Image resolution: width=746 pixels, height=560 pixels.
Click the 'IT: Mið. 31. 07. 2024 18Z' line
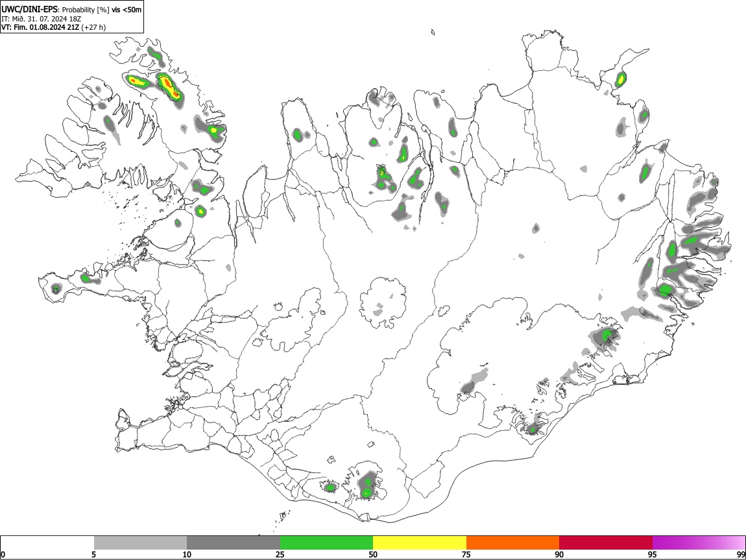(x=42, y=19)
